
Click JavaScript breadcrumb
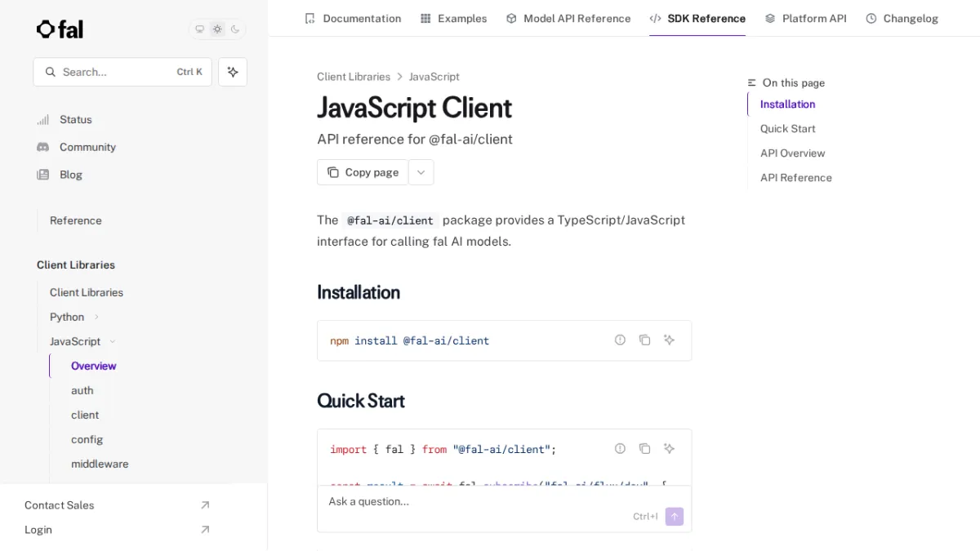(434, 77)
